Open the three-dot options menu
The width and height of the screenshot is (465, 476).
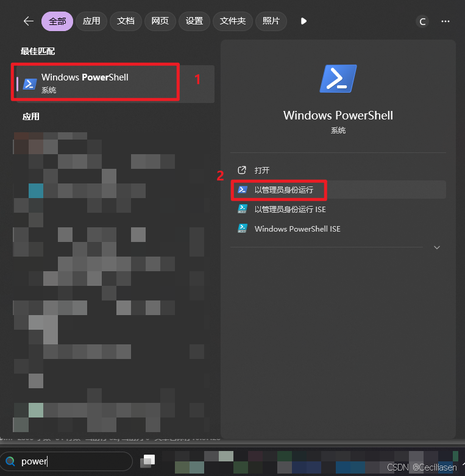(445, 21)
